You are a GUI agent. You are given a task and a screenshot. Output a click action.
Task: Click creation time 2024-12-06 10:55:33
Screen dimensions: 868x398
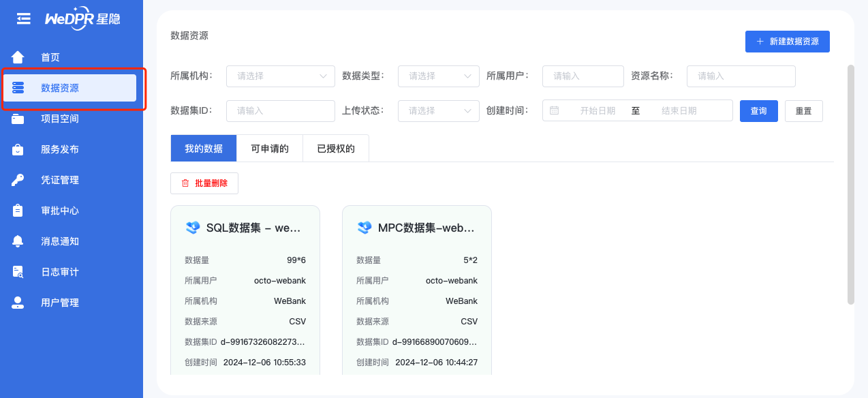pos(264,363)
